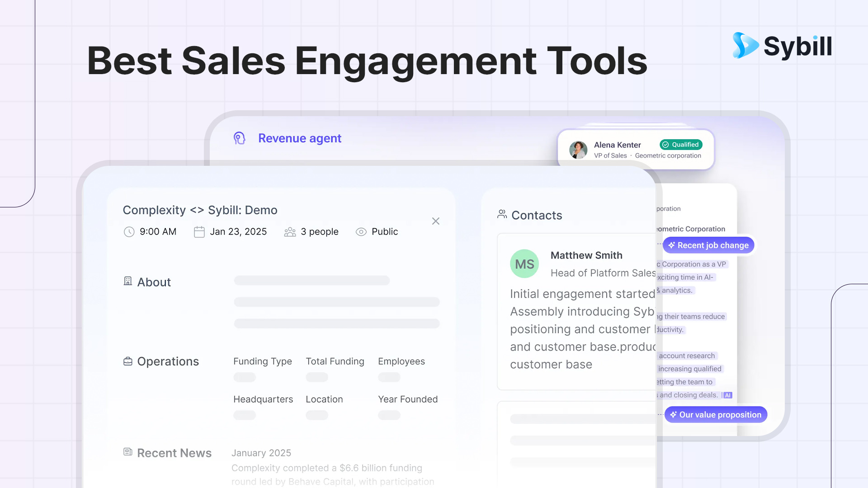The width and height of the screenshot is (868, 488).
Task: Select the Public visibility label
Action: tap(385, 232)
